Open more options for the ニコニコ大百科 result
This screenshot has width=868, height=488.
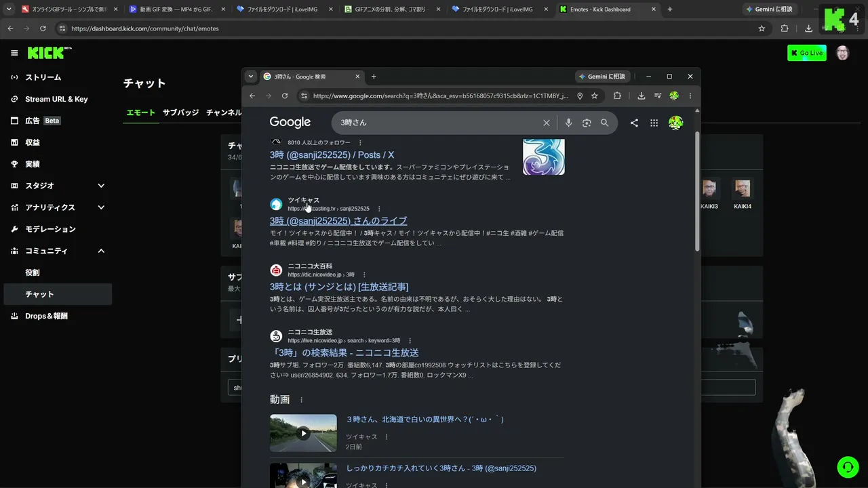[364, 274]
